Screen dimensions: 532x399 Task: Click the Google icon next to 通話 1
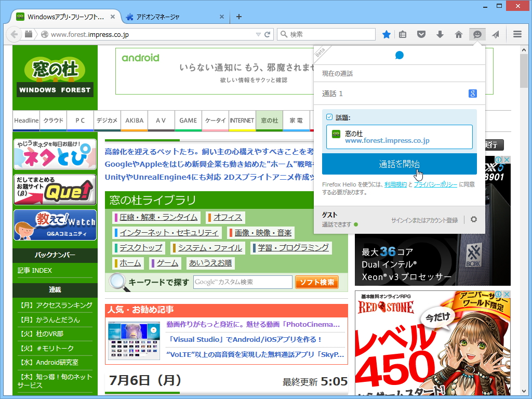click(x=473, y=94)
